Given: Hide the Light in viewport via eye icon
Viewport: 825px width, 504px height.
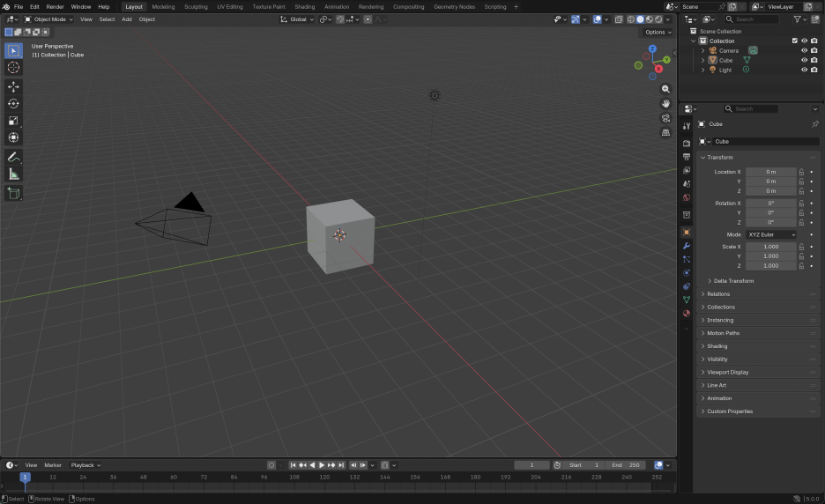Looking at the screenshot, I should click(x=804, y=70).
